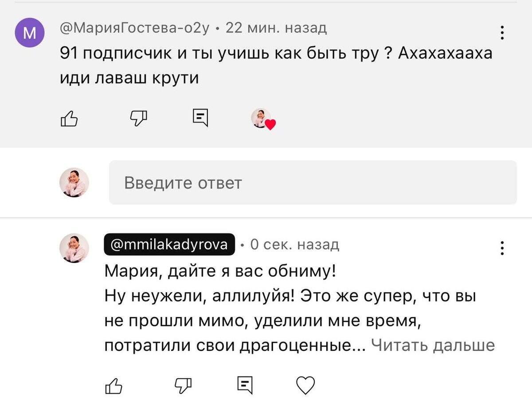Open the three-dot menu of the top comment
The height and width of the screenshot is (412, 532).
502,31
